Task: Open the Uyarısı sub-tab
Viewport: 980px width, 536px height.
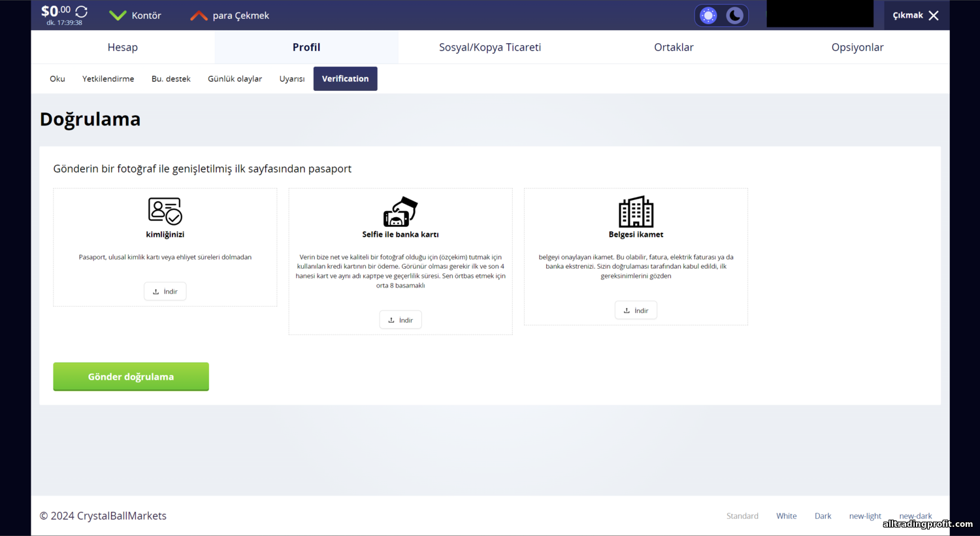Action: pyautogui.click(x=292, y=78)
